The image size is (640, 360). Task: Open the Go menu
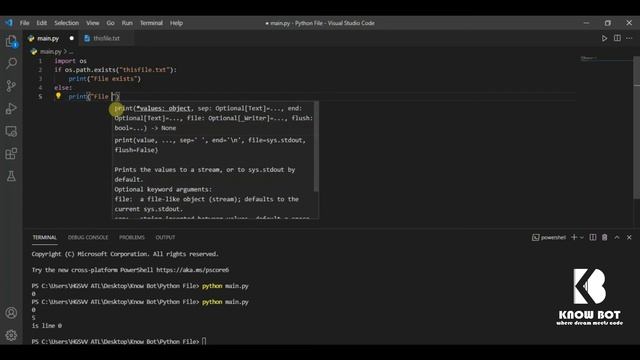pyautogui.click(x=110, y=23)
